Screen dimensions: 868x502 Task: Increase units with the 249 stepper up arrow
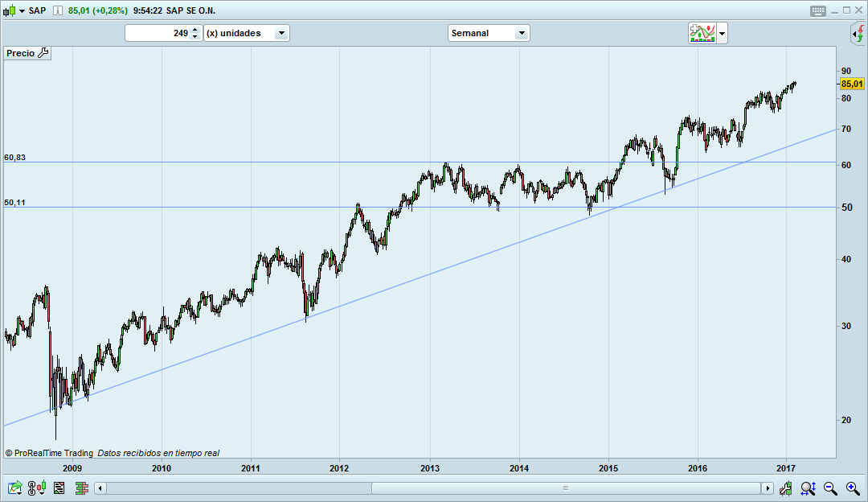click(x=194, y=30)
